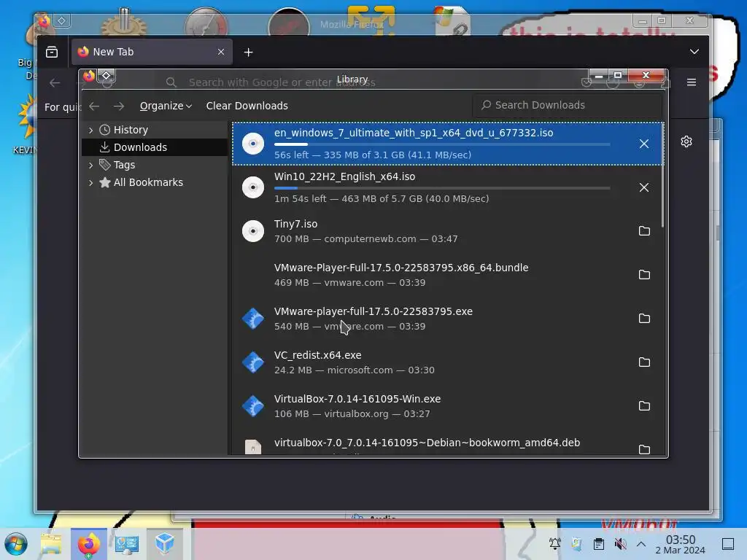Image resolution: width=747 pixels, height=560 pixels.
Task: Open the taskbar clock showing 03:50
Action: pyautogui.click(x=681, y=544)
